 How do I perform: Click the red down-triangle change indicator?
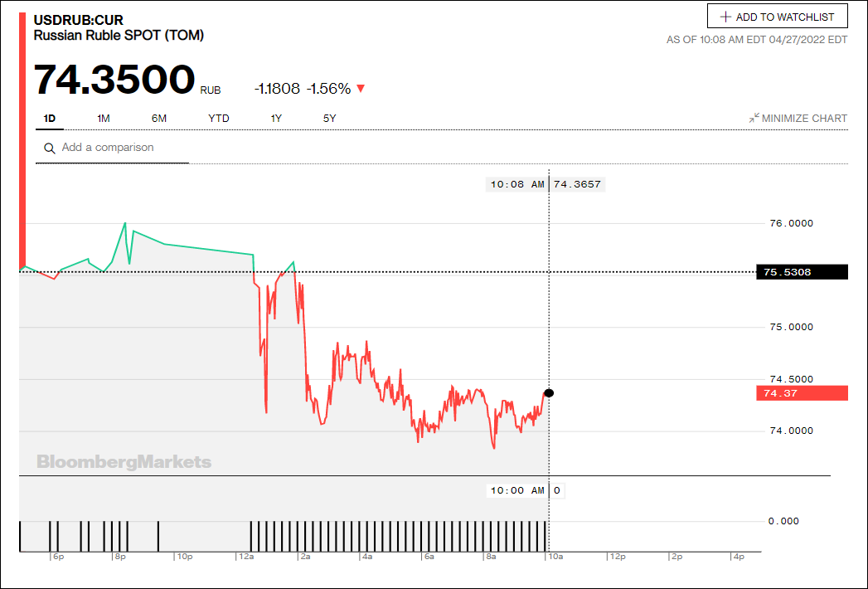point(361,89)
